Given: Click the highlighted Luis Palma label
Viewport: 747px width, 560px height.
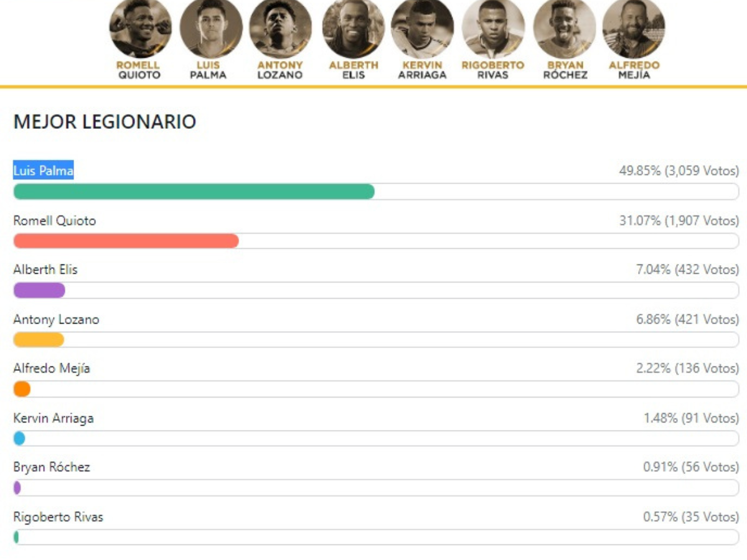Looking at the screenshot, I should [x=44, y=170].
